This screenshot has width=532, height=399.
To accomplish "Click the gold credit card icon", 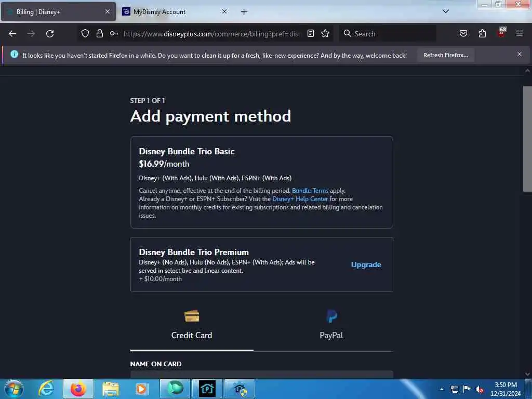I will point(192,316).
